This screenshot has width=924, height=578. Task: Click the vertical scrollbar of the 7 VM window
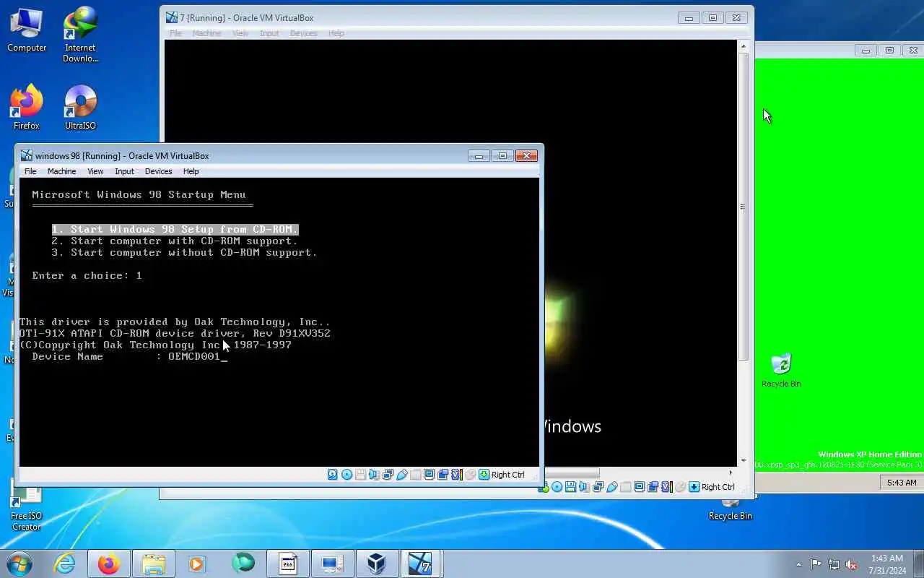(x=744, y=253)
